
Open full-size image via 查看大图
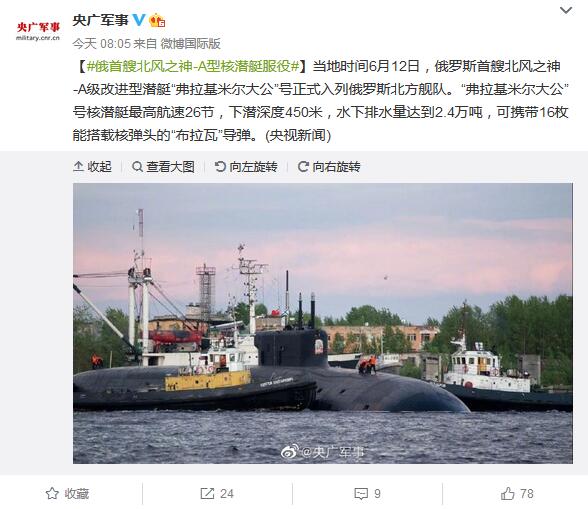[163, 167]
